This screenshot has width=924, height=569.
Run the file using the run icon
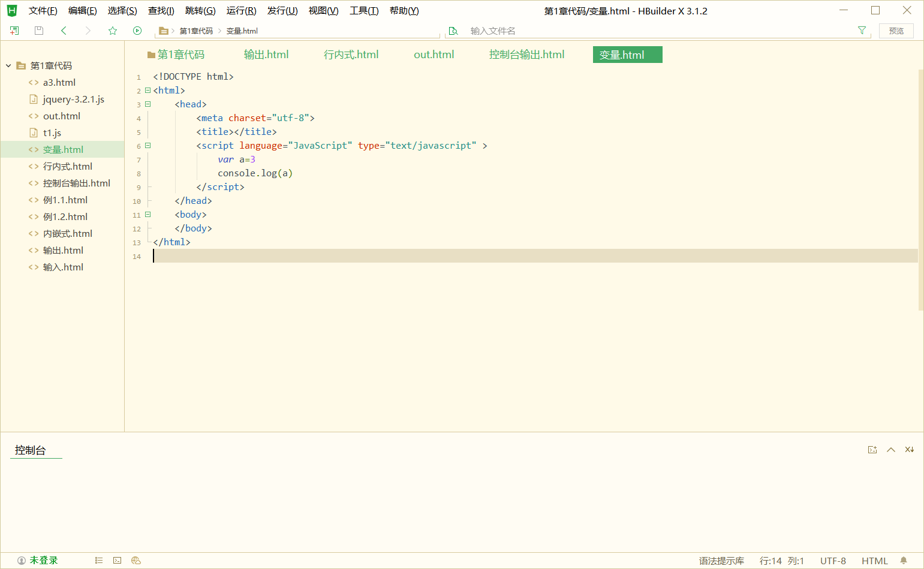click(137, 31)
